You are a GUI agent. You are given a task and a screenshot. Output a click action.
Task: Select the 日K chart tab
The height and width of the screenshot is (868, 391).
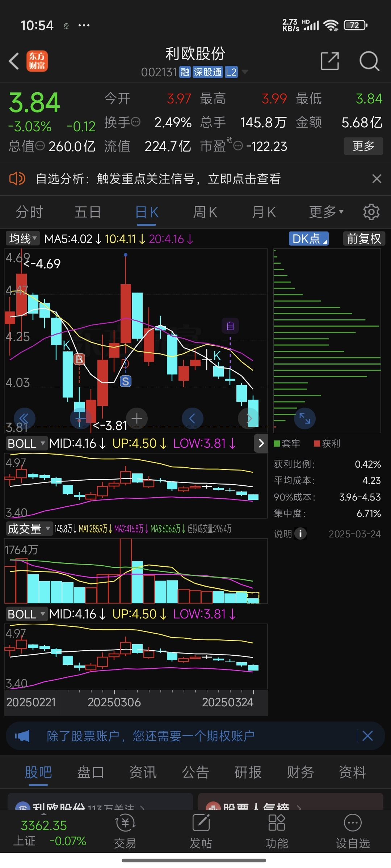coord(147,212)
